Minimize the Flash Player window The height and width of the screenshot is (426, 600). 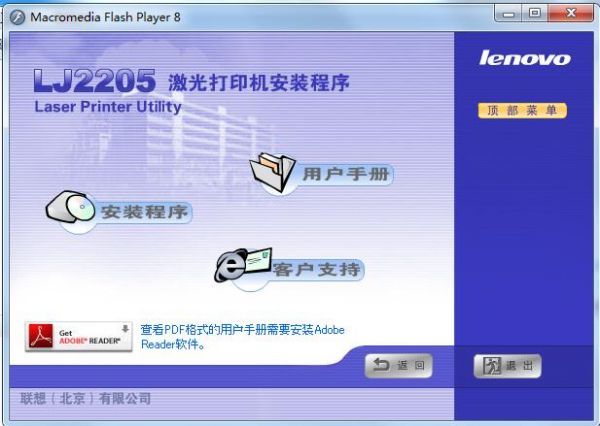pos(509,14)
